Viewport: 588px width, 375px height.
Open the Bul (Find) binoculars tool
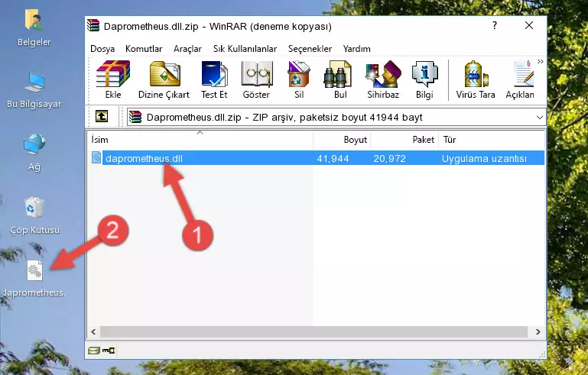(x=340, y=79)
